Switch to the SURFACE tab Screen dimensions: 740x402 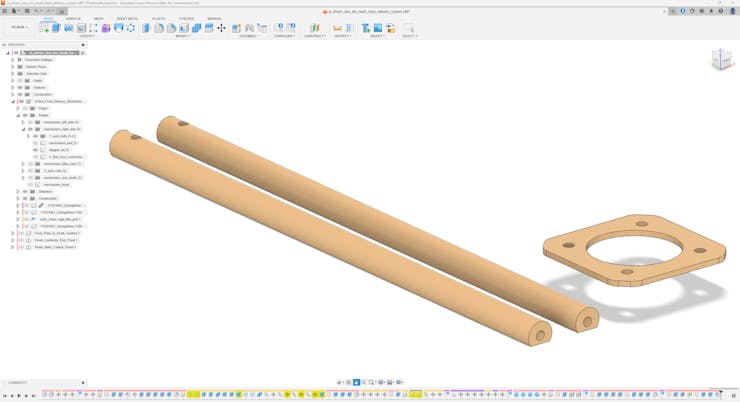click(73, 18)
